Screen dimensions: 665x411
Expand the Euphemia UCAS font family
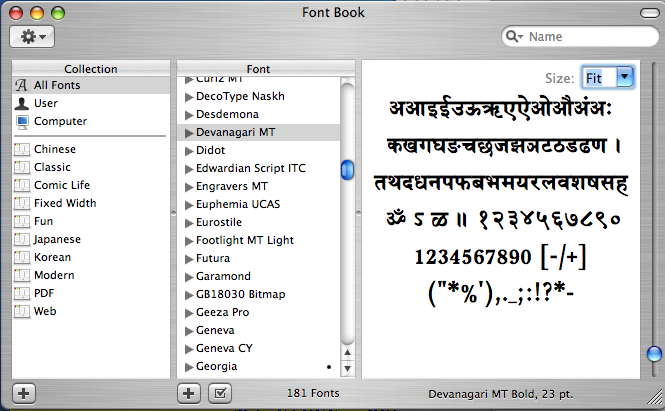click(189, 205)
